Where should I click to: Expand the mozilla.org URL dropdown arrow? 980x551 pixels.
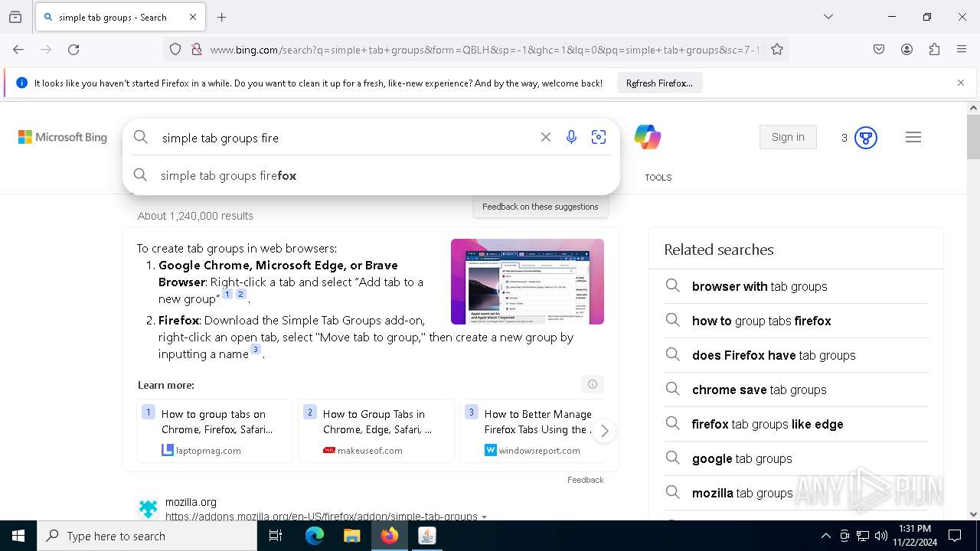tap(484, 517)
